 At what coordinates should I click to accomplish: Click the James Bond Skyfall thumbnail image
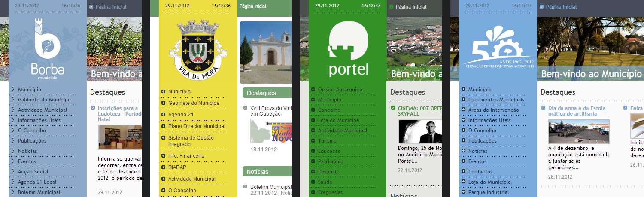[x=419, y=131]
